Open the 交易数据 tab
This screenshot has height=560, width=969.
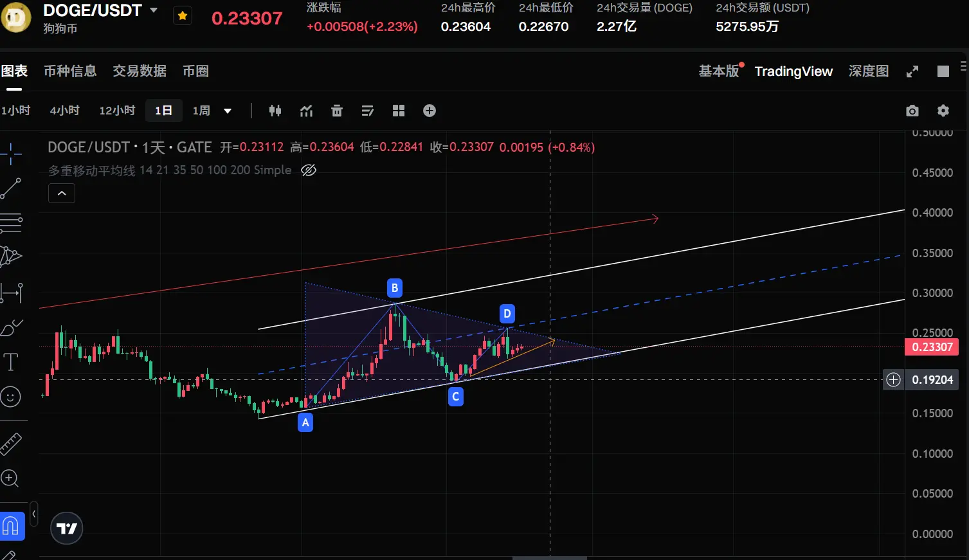tap(140, 71)
